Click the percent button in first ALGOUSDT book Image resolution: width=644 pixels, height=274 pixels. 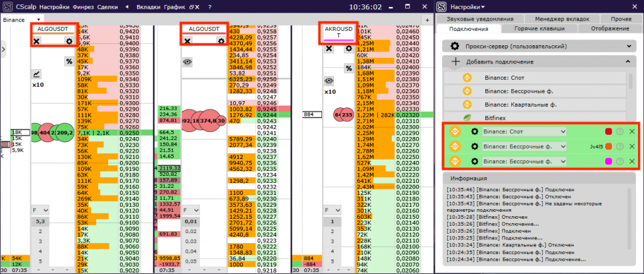click(69, 62)
